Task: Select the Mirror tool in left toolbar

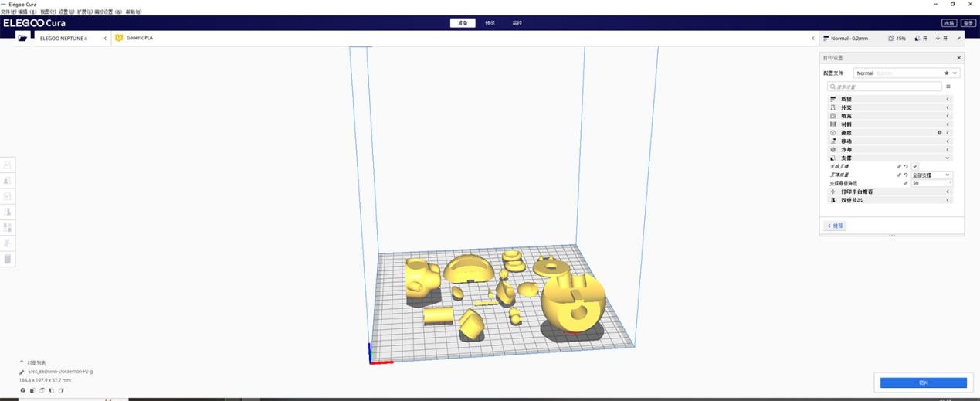Action: (x=8, y=212)
